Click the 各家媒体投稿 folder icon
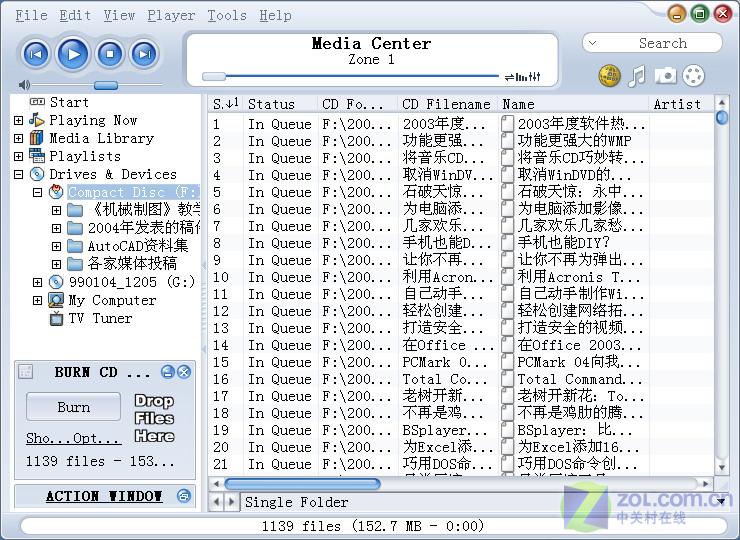 tap(75, 263)
